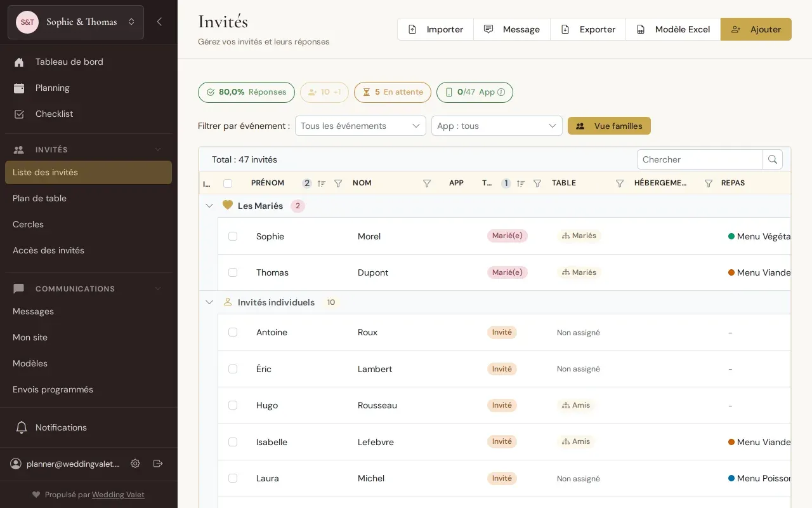Click the App info icon in the stats pill
This screenshot has height=508, width=812.
(x=501, y=92)
